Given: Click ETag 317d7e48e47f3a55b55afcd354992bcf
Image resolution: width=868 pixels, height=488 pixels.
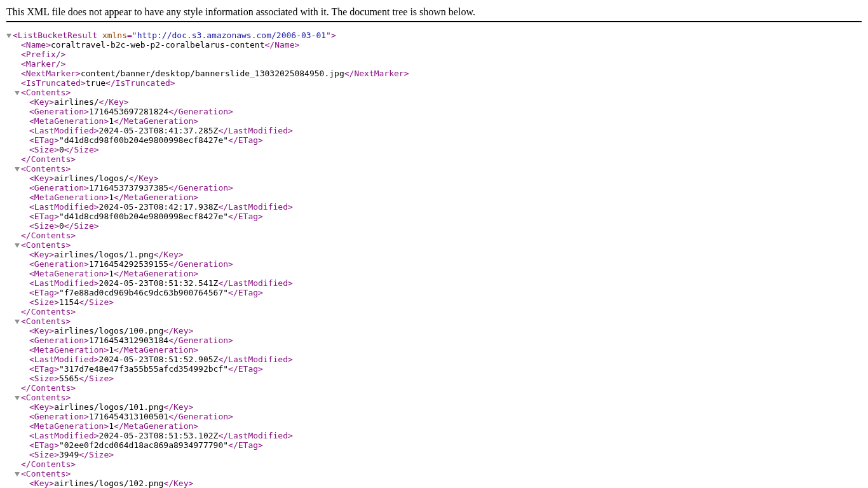Looking at the screenshot, I should pyautogui.click(x=144, y=369).
